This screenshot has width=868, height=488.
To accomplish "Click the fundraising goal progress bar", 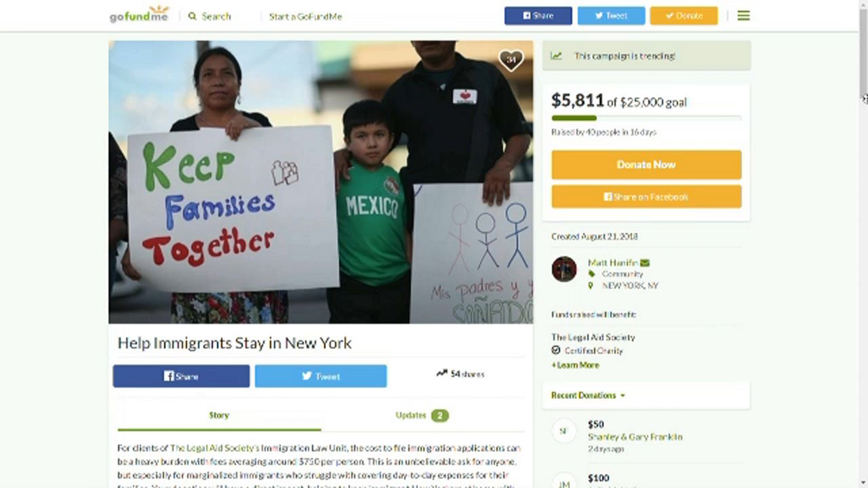I will click(x=646, y=119).
